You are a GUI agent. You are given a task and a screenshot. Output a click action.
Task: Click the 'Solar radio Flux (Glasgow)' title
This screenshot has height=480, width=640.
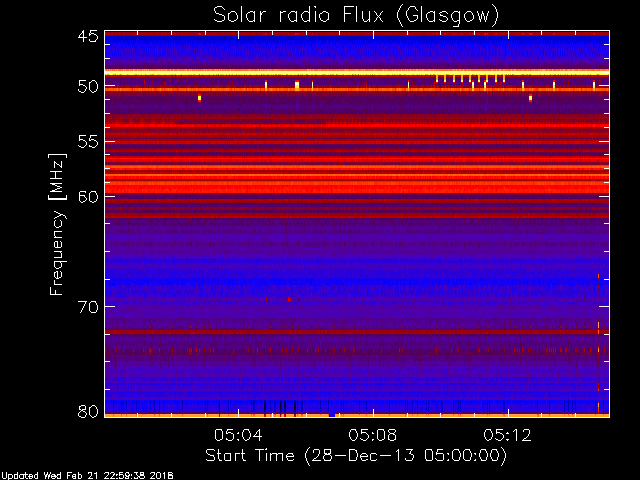coord(356,16)
